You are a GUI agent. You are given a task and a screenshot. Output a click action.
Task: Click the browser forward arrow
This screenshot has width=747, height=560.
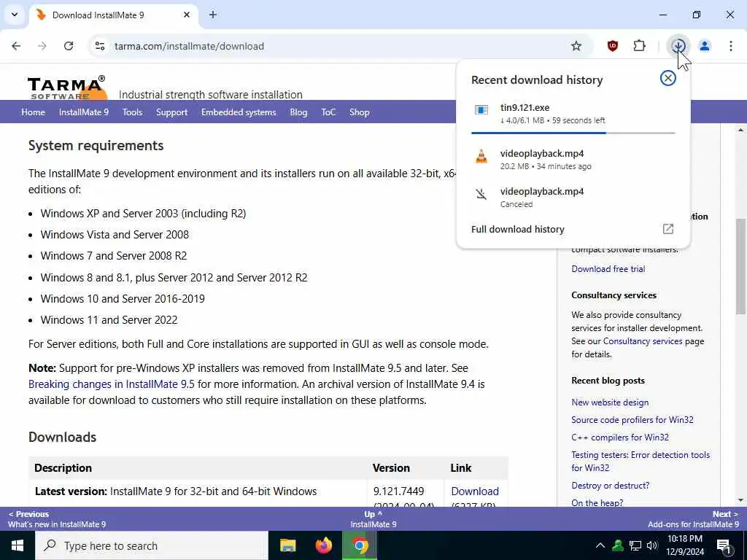tap(42, 46)
